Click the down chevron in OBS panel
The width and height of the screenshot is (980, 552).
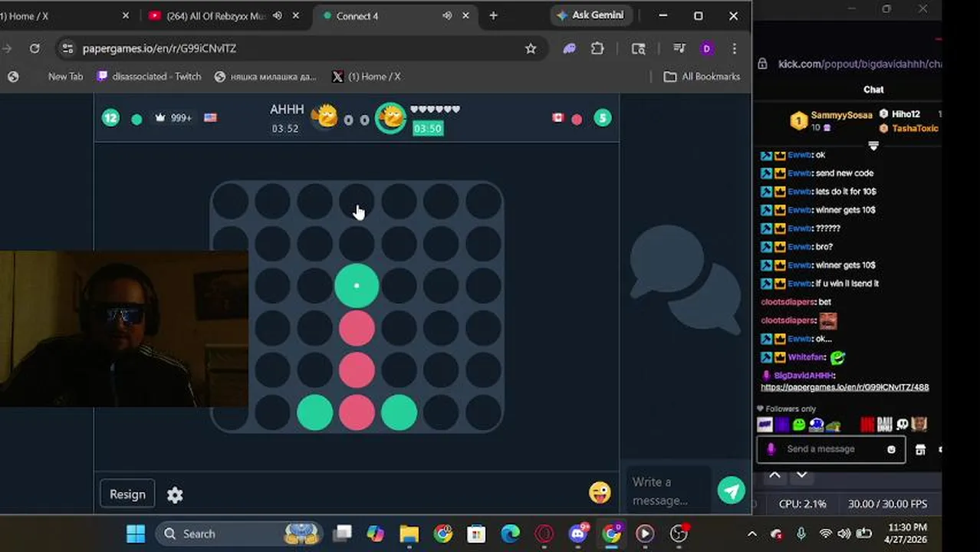pos(801,475)
